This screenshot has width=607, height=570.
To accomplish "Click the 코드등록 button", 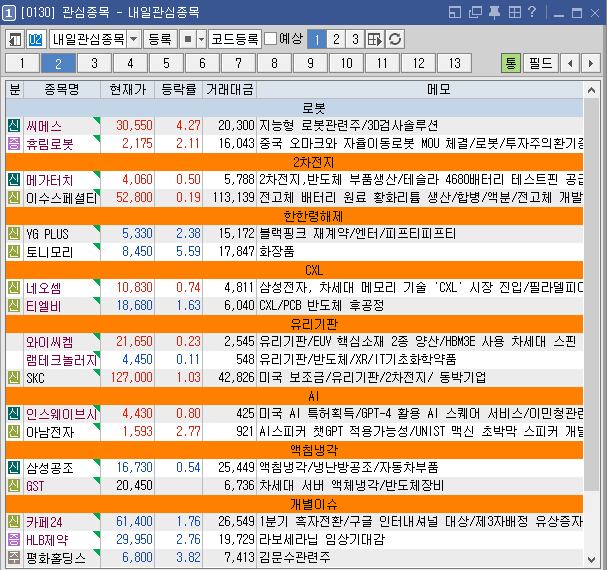I will pos(235,39).
